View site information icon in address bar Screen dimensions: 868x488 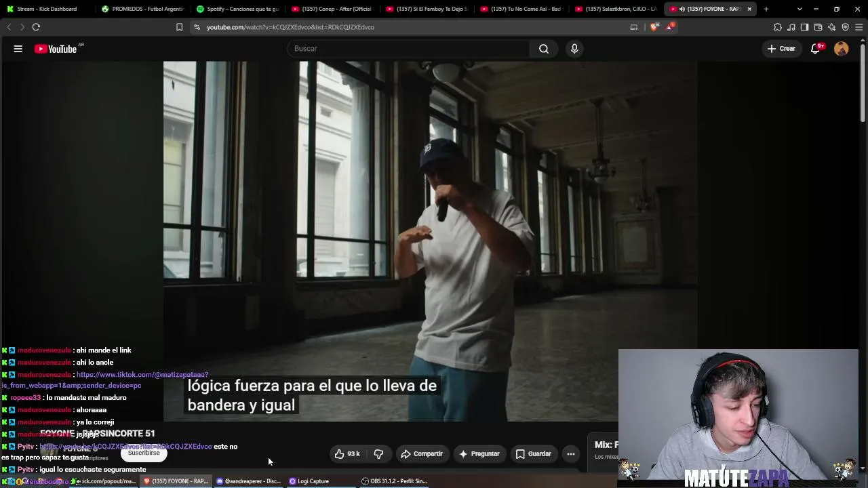(197, 27)
